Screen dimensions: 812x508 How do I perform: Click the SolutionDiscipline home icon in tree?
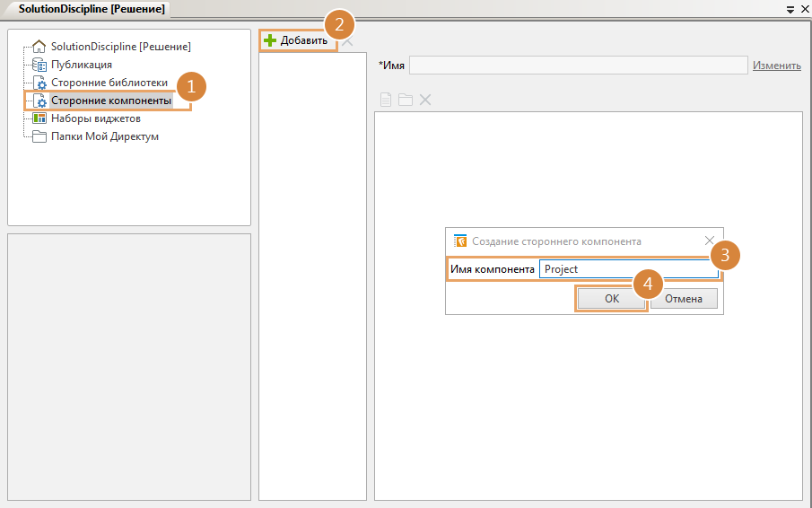point(39,47)
